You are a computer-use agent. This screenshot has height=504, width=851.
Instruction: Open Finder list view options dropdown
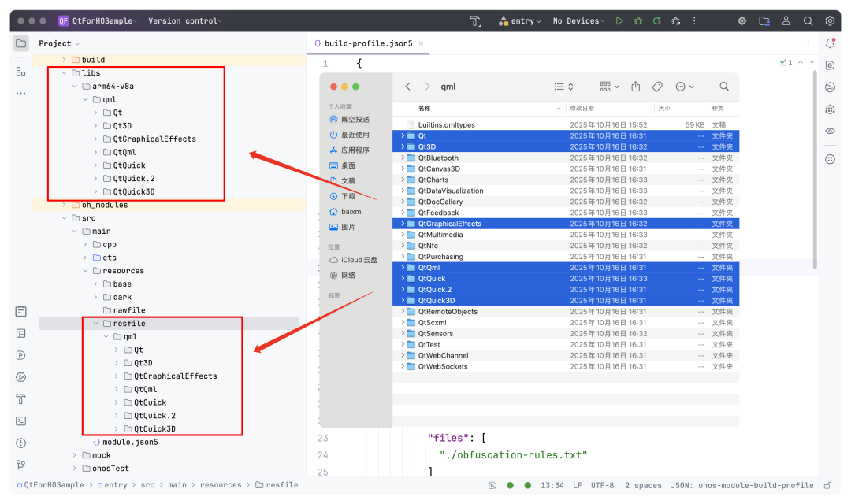click(564, 87)
